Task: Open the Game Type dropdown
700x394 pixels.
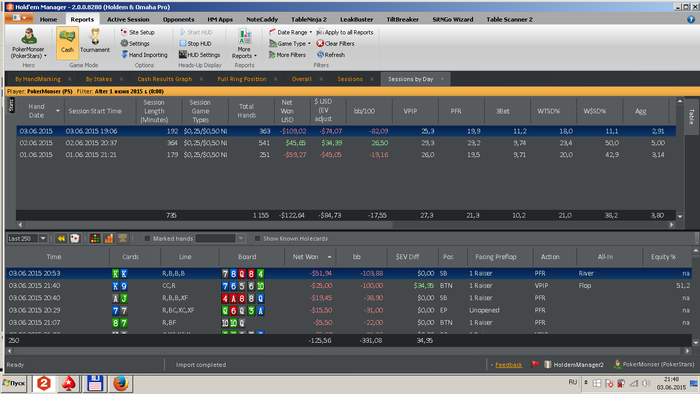Action: pyautogui.click(x=290, y=43)
